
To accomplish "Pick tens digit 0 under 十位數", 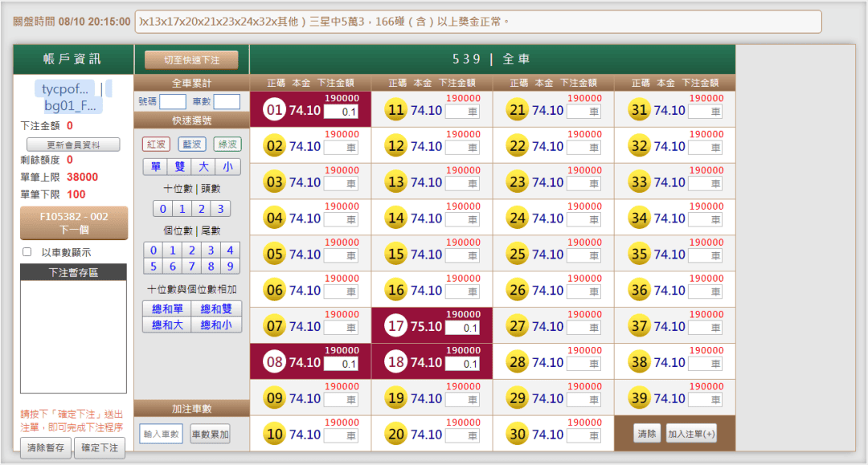I will coord(162,209).
